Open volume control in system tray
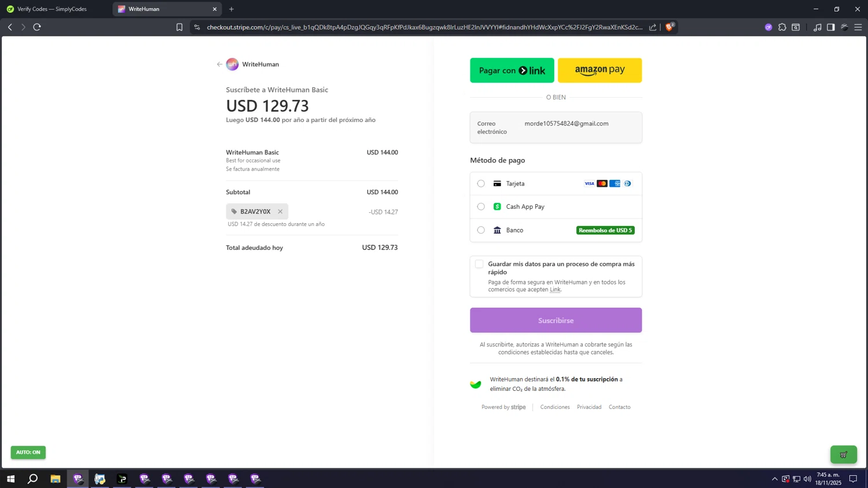The image size is (868, 488). [x=807, y=479]
